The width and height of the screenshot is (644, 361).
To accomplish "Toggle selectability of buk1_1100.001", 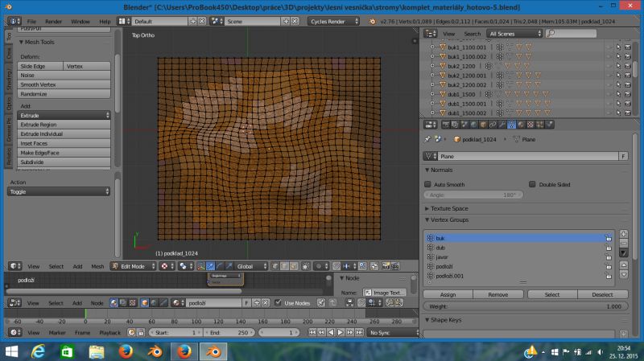I will point(618,47).
